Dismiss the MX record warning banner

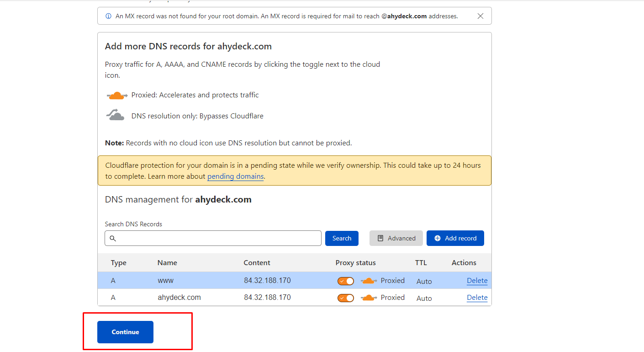(x=480, y=16)
